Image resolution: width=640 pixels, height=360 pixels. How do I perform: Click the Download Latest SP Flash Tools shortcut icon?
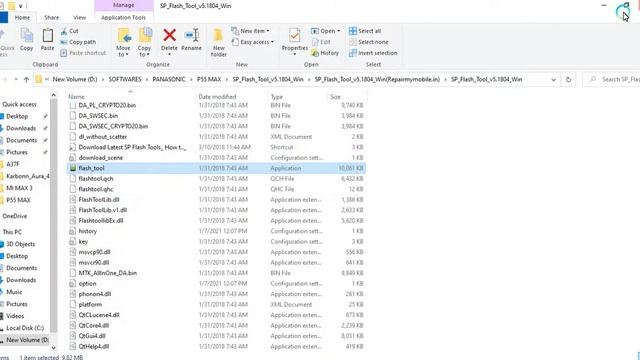coord(73,147)
